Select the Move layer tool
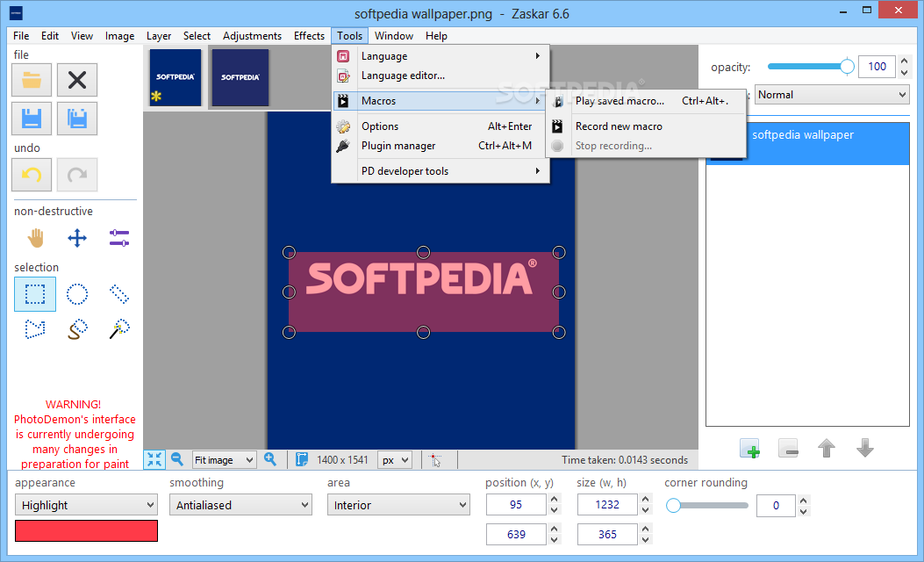This screenshot has width=924, height=562. (x=77, y=238)
